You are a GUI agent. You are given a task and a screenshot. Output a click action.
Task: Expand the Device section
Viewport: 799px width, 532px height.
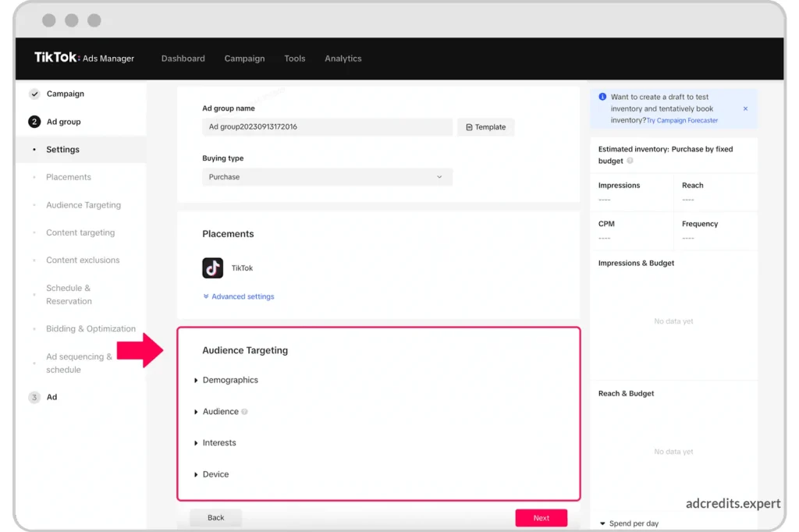tap(215, 474)
